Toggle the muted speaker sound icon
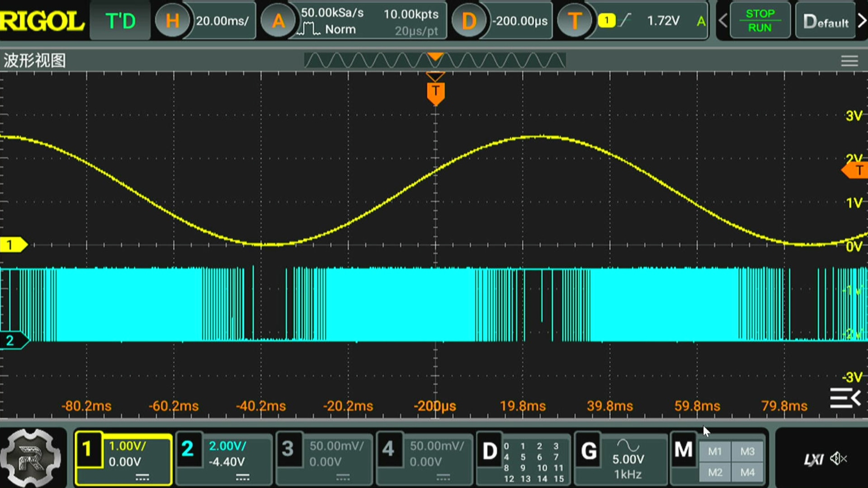 839,459
